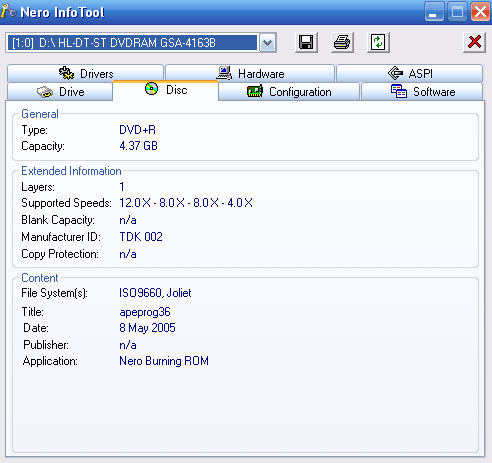Click the title value apeprog36
The height and width of the screenshot is (463, 492).
click(x=145, y=312)
